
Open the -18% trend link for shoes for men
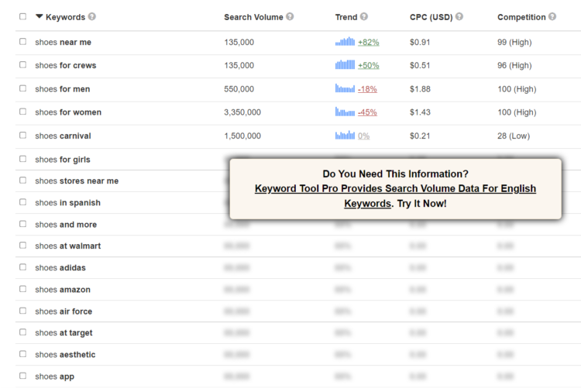(x=367, y=89)
